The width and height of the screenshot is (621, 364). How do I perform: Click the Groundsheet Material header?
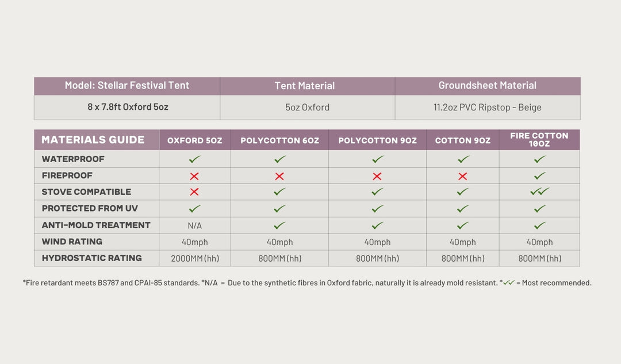(488, 86)
